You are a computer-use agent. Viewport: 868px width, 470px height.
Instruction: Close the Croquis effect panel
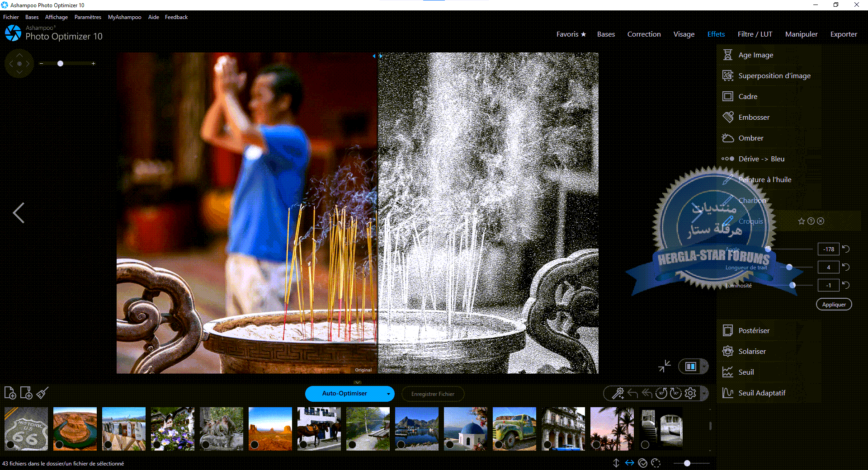pos(821,221)
